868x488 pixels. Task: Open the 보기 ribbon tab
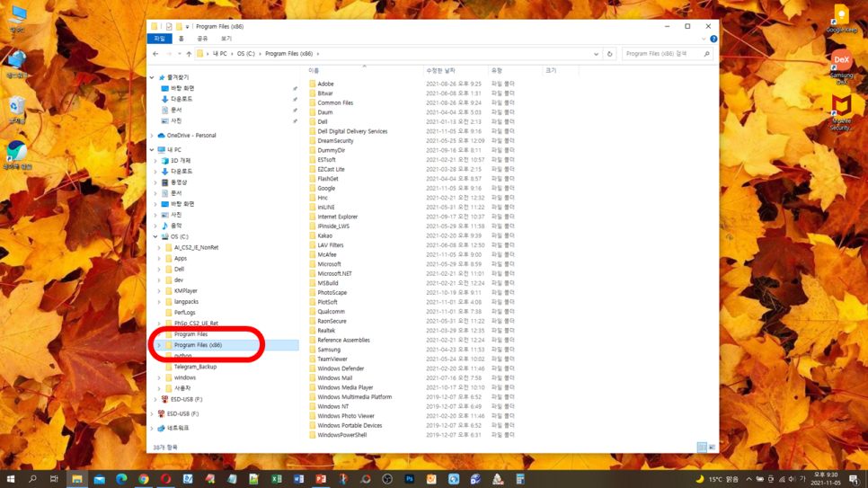[x=226, y=39]
